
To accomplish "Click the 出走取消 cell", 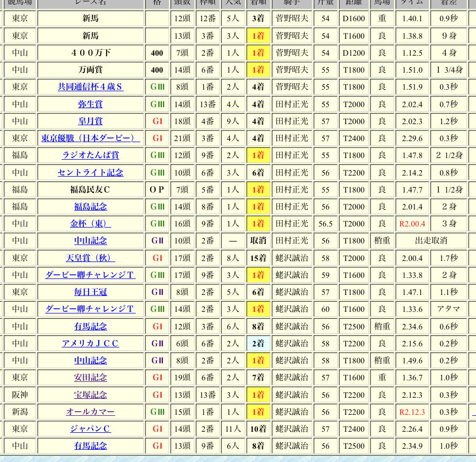I will tap(431, 241).
